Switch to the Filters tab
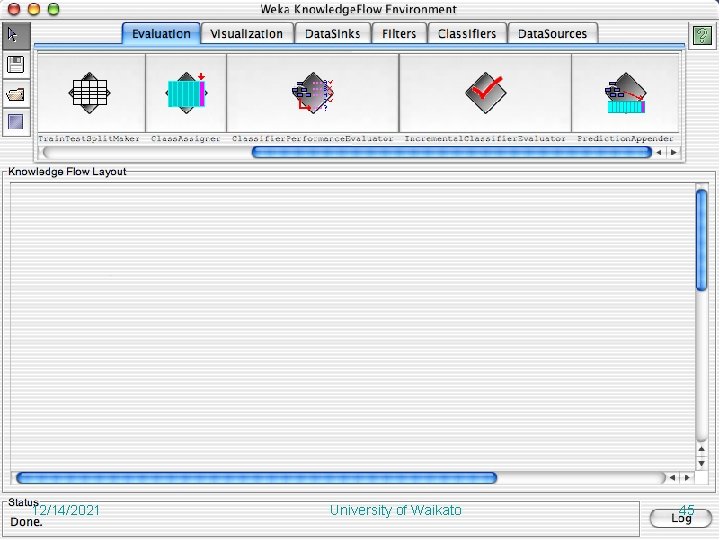This screenshot has width=720, height=540. pos(399,34)
